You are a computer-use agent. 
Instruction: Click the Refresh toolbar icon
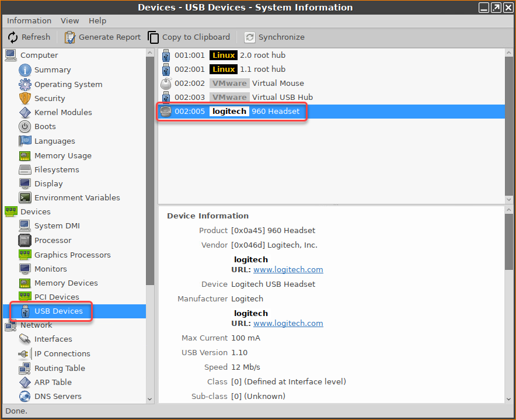coord(13,37)
